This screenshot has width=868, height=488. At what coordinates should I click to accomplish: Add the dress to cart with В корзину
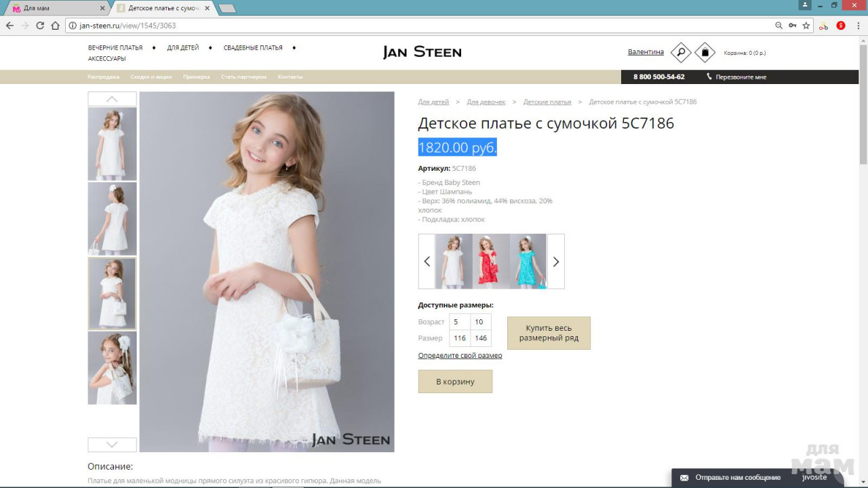click(455, 382)
